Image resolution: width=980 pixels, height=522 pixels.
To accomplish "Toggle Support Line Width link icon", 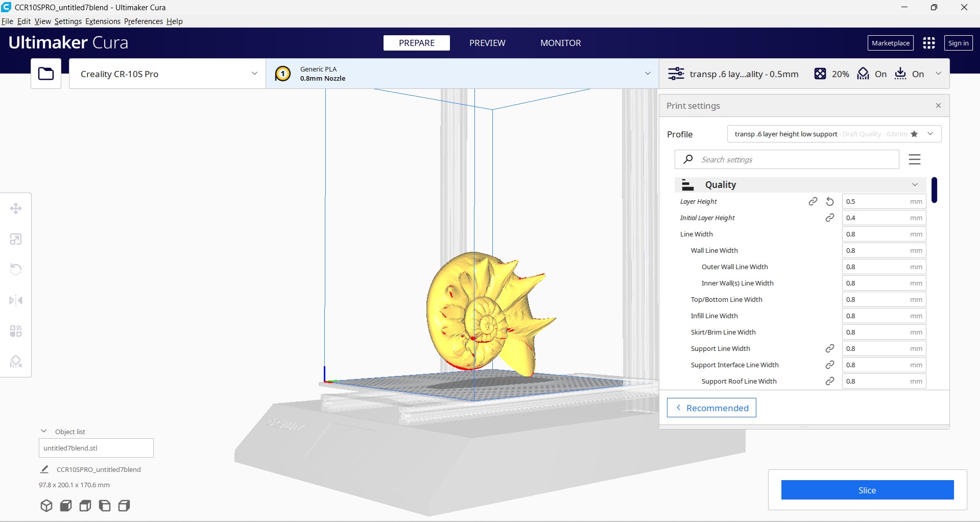I will click(x=830, y=349).
